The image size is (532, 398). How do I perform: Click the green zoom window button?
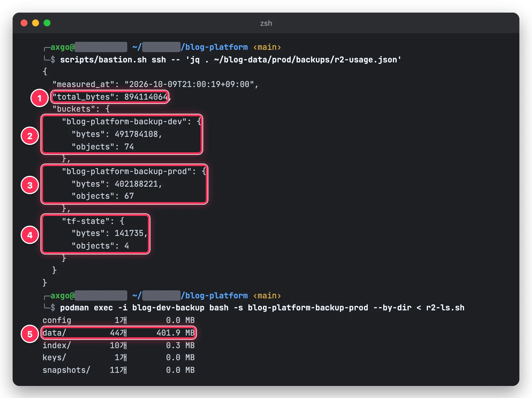(x=47, y=23)
